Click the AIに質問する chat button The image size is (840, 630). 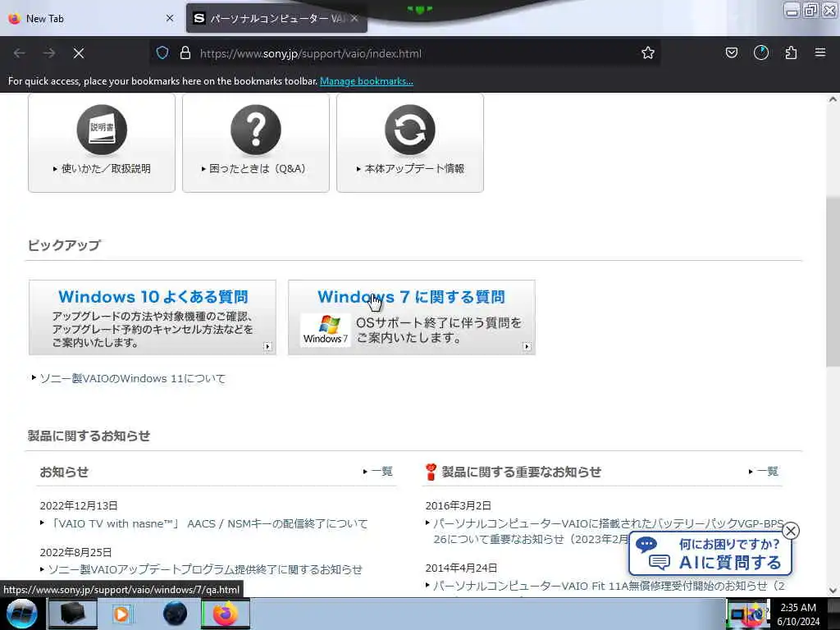click(x=710, y=554)
